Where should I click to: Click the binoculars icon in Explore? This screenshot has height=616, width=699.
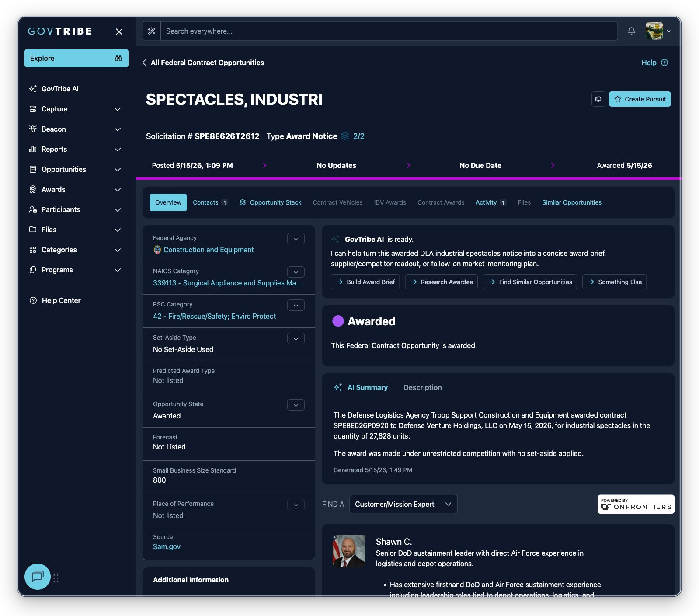pos(118,58)
